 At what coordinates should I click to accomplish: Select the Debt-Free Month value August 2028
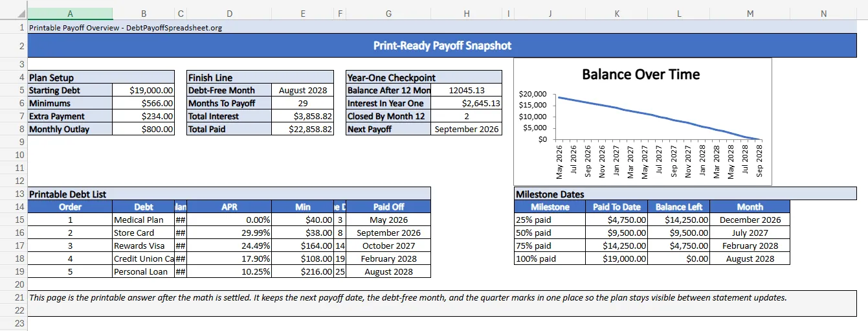coord(303,90)
